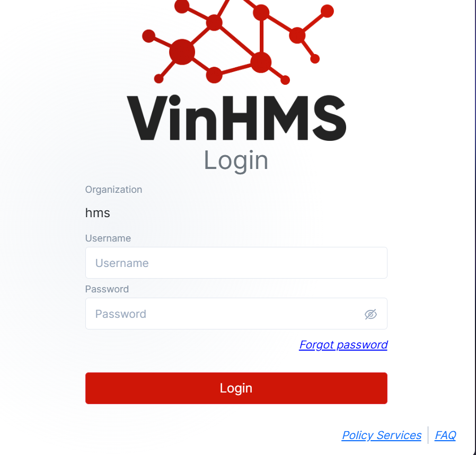
Task: Toggle password visibility eye icon
Action: (x=371, y=314)
